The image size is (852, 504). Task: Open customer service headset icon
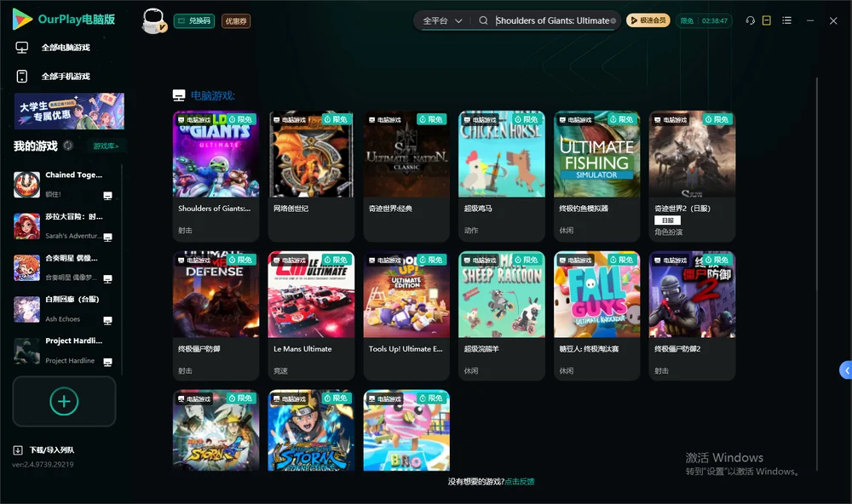click(x=751, y=20)
